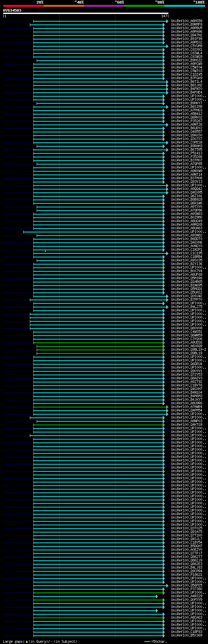Click the large gap marker on the C1N2P1 row
The height and width of the screenshot is (644, 208).
tap(45, 251)
